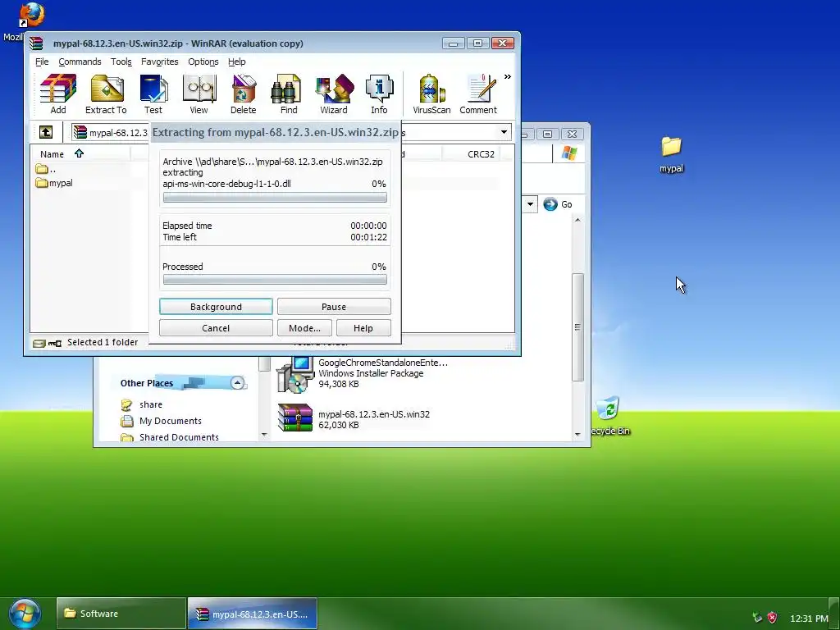Click the Delete toolbar icon in WinRAR

click(243, 94)
